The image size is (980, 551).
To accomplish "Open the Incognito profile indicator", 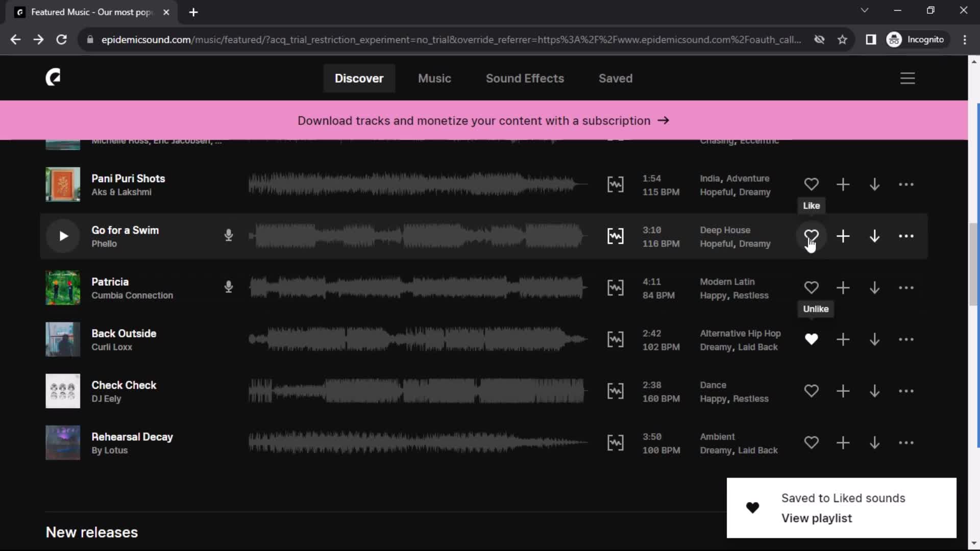I will click(916, 39).
